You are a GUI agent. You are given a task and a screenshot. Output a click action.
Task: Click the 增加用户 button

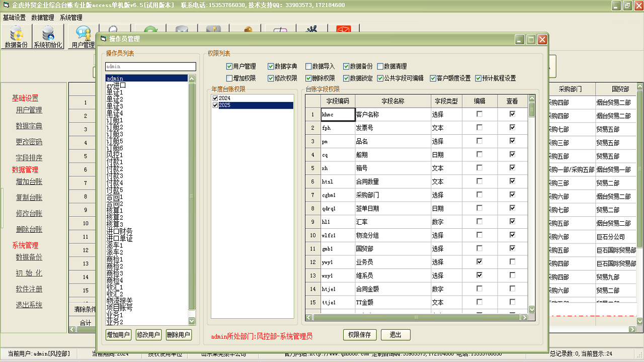pyautogui.click(x=118, y=335)
